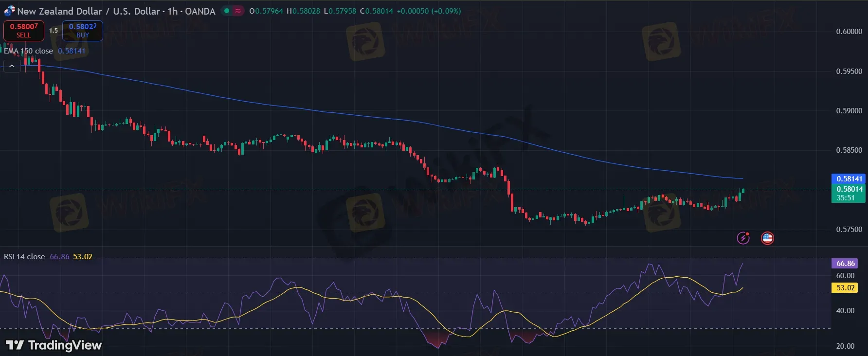Viewport: 868px width, 356px height.
Task: Click the EMA legend value 0.58141
Action: (x=72, y=51)
